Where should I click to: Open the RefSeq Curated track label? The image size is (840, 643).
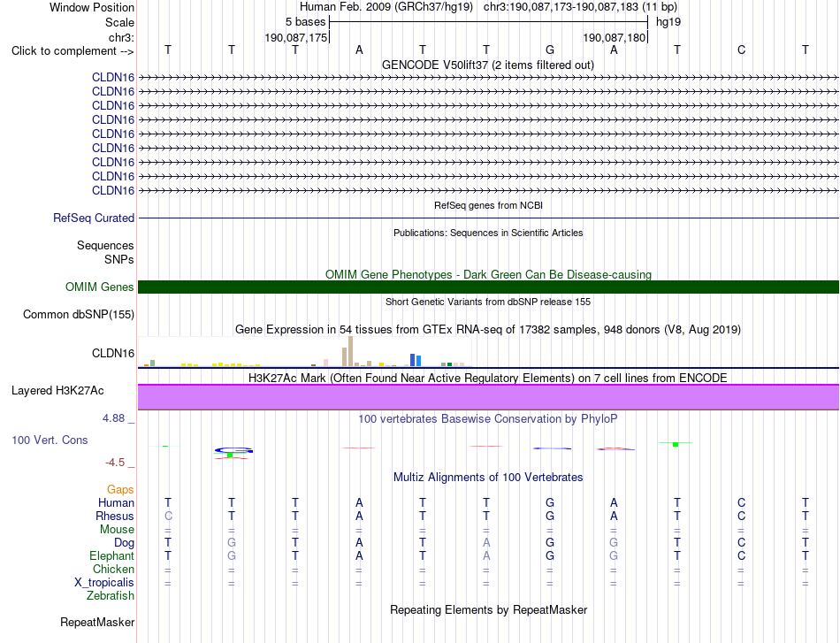tap(94, 218)
